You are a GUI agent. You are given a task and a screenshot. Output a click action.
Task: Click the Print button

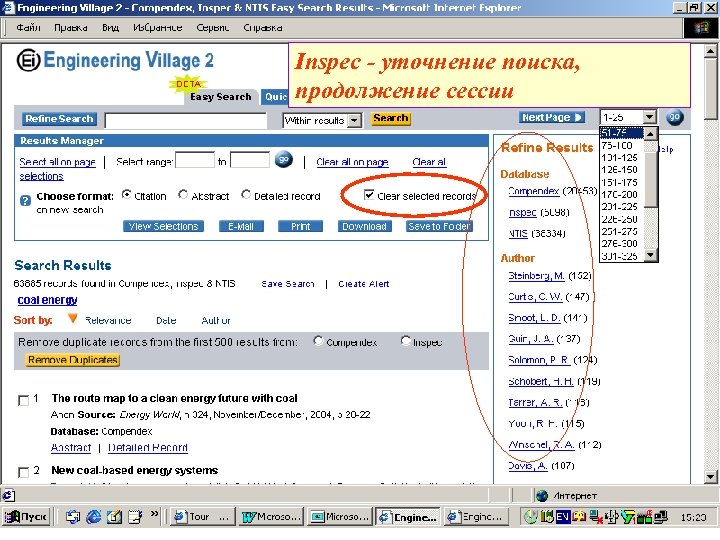(300, 226)
